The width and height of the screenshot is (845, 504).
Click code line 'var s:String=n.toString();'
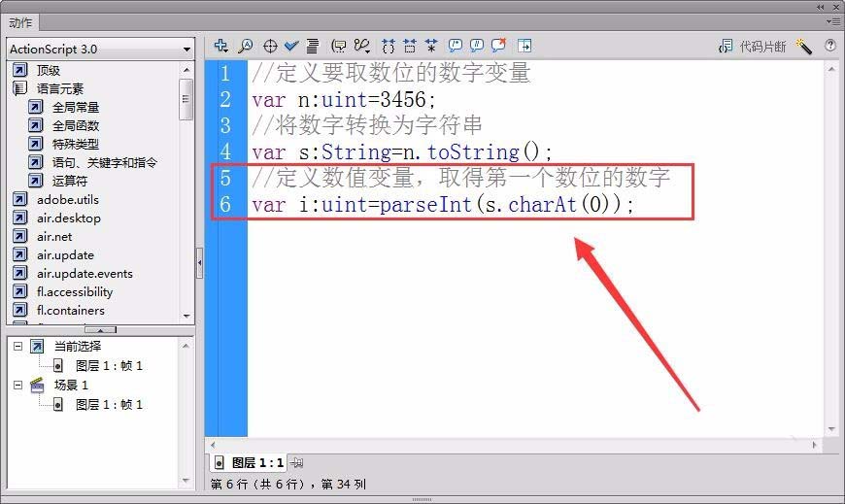pyautogui.click(x=402, y=152)
